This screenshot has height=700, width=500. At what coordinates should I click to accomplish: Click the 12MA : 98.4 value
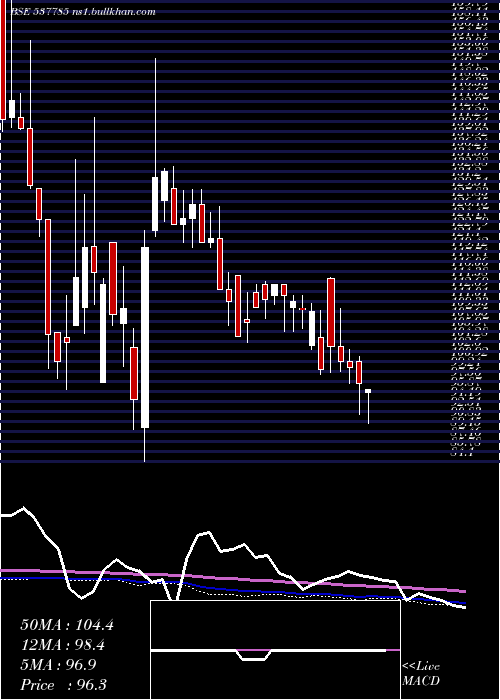coord(62,645)
